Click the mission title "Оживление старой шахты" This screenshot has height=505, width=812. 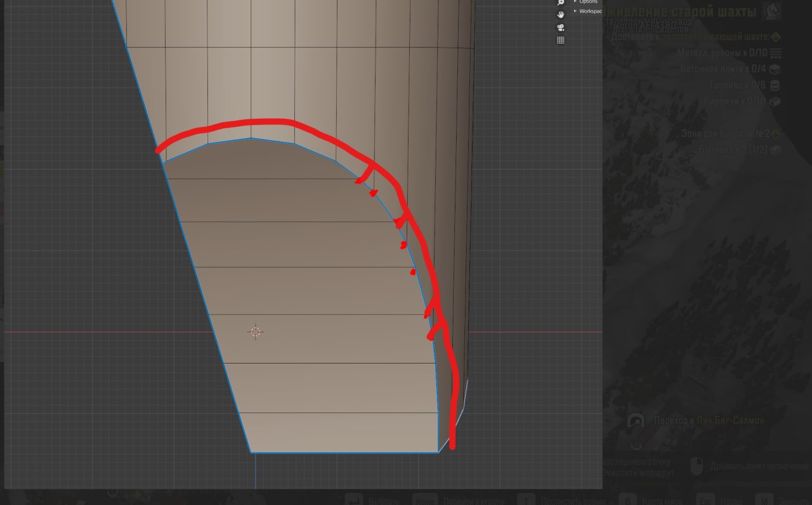[679, 12]
